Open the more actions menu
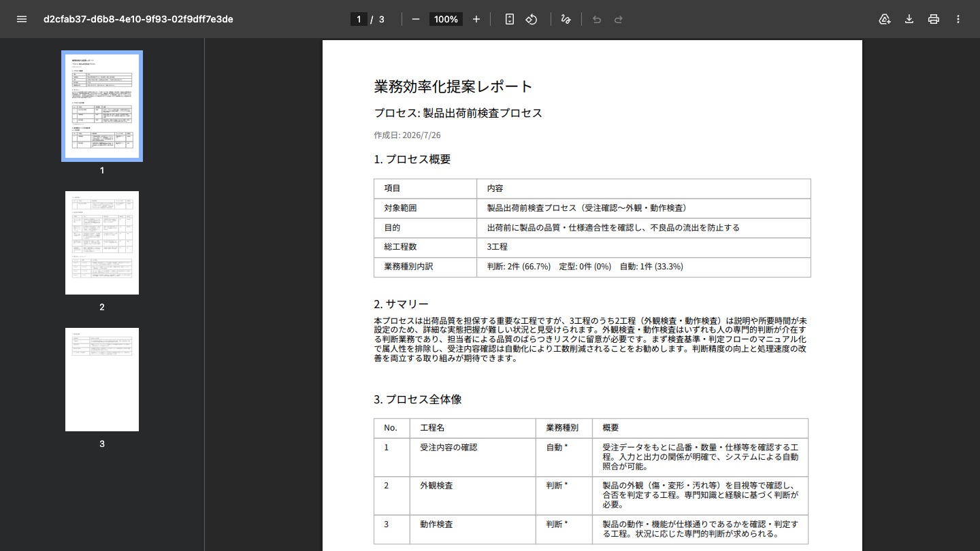The width and height of the screenshot is (980, 551). tap(958, 19)
